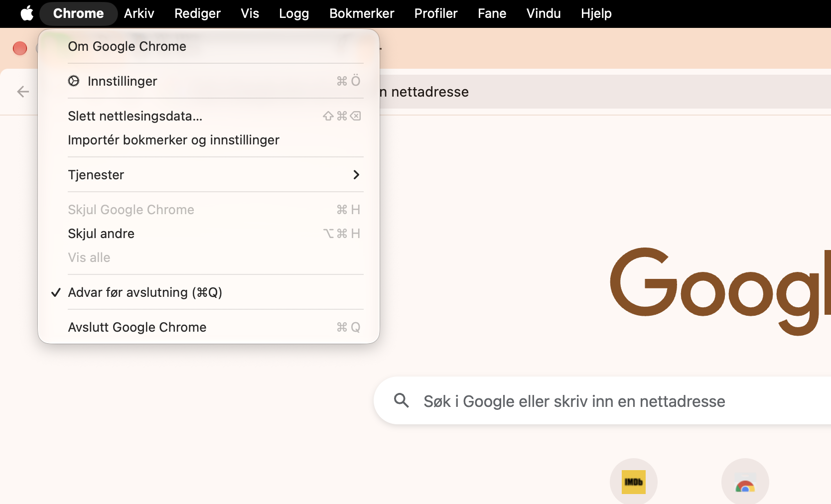Close the window with red button
The image size is (831, 504).
coord(20,48)
